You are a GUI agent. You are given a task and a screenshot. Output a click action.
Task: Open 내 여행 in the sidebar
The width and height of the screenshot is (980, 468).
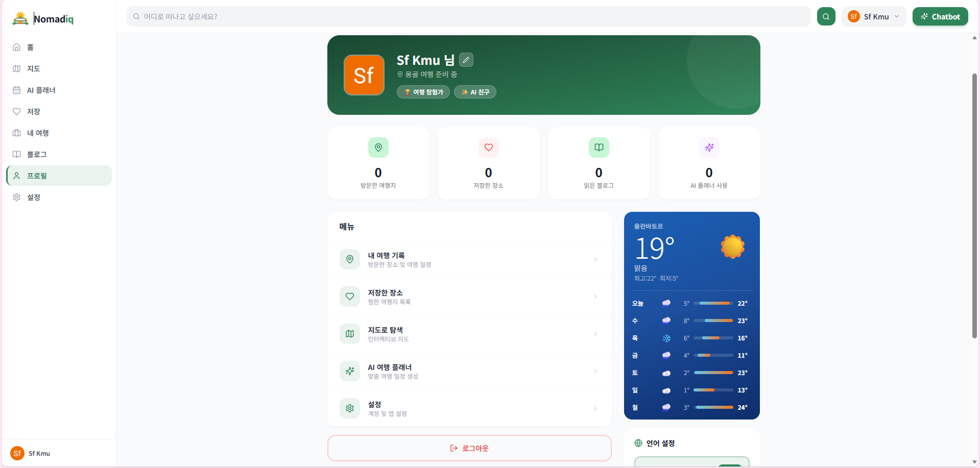coord(59,133)
